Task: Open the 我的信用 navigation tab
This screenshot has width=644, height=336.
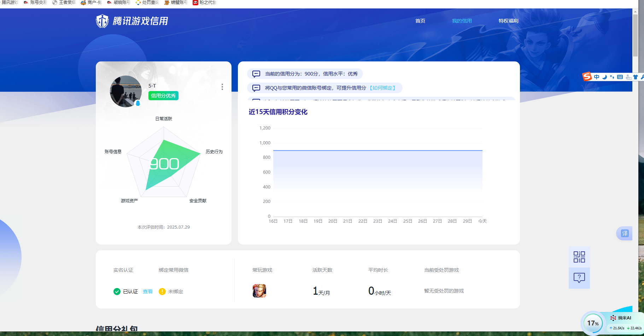Action: 462,21
